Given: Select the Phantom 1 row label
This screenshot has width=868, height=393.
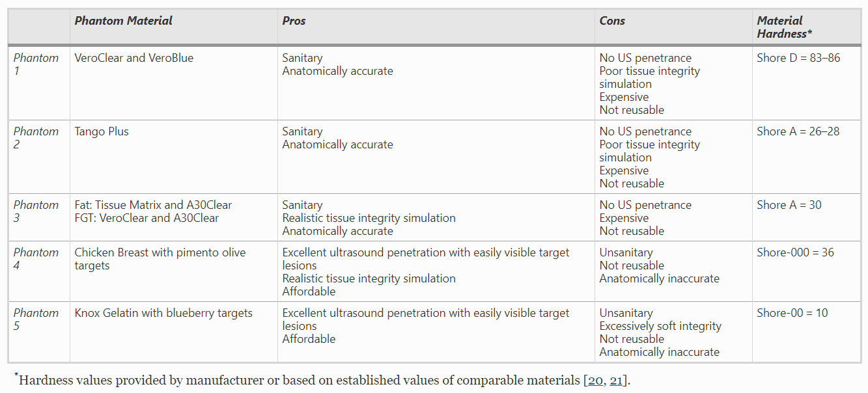Looking at the screenshot, I should pyautogui.click(x=36, y=64).
